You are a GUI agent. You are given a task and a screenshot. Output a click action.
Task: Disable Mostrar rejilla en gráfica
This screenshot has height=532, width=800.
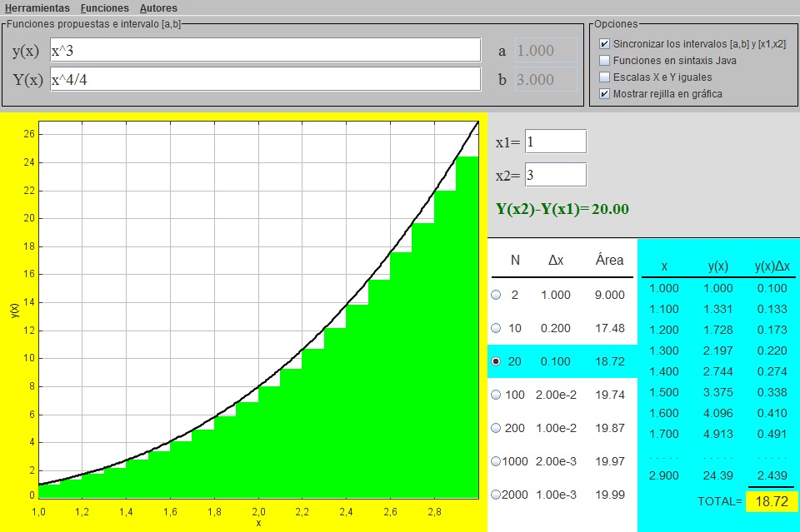[605, 94]
